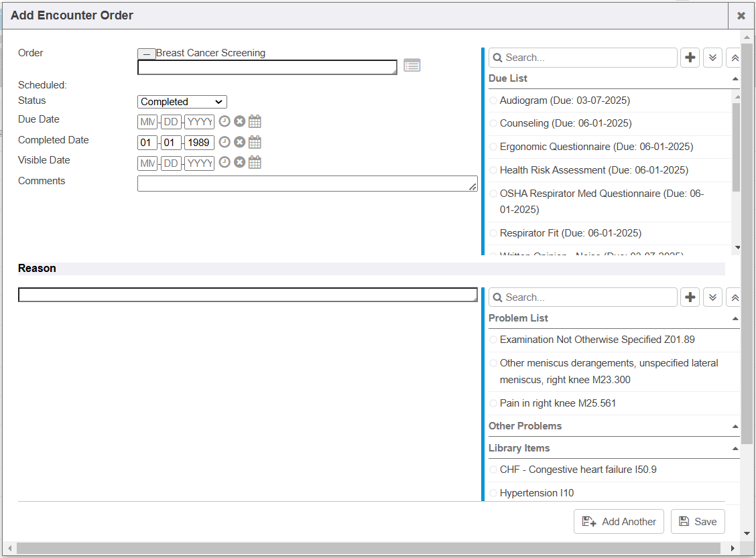
Task: Open calendar picker for Visible Date
Action: (x=255, y=162)
